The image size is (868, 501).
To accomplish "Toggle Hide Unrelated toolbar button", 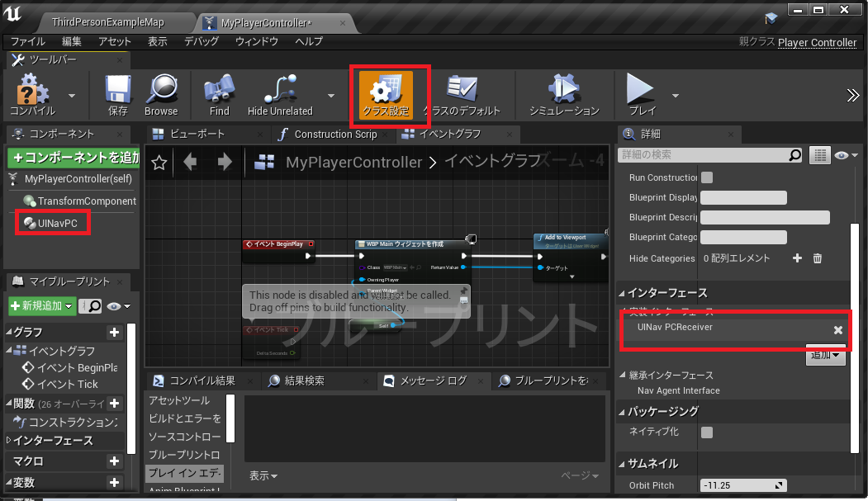I will pyautogui.click(x=280, y=95).
